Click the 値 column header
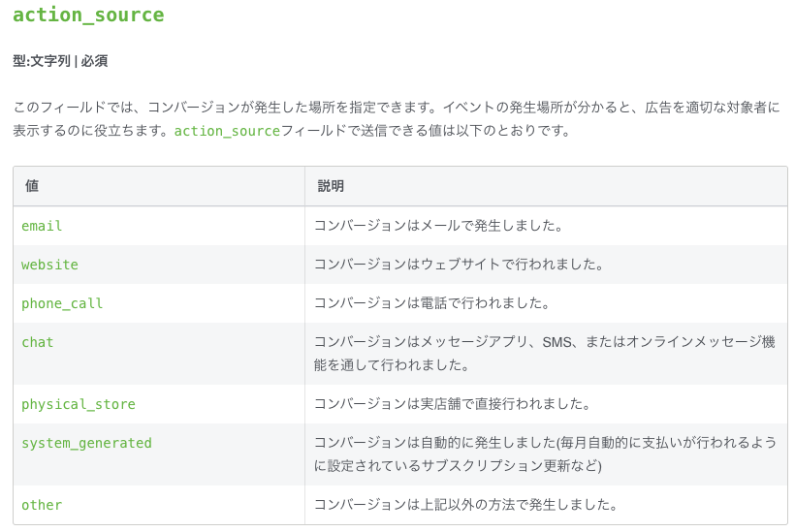Screen dimensions: 795x532 32,186
